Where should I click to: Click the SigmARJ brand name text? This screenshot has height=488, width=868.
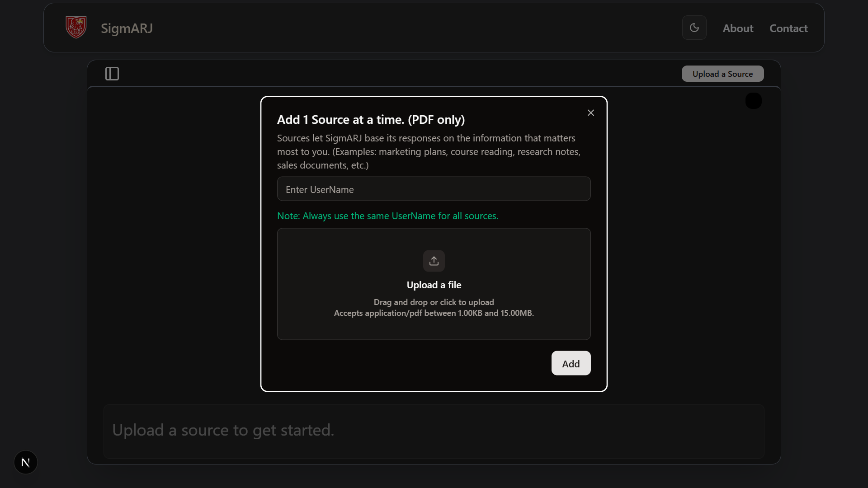click(127, 28)
